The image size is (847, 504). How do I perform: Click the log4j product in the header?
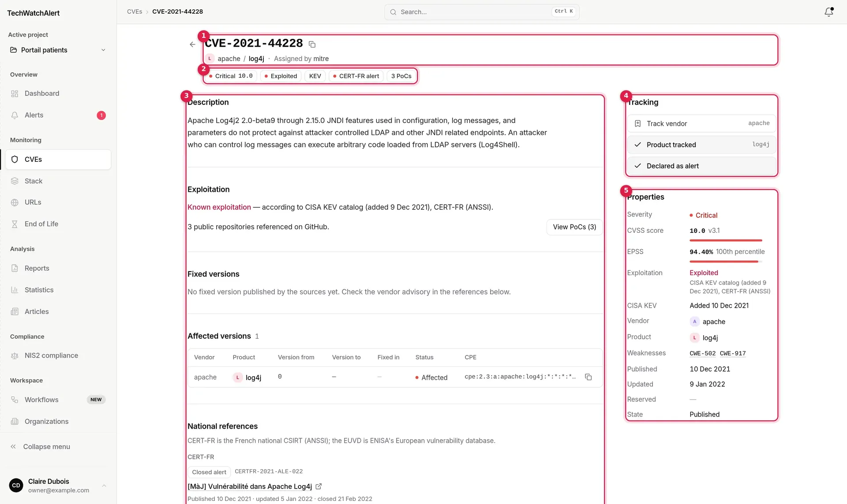point(256,59)
